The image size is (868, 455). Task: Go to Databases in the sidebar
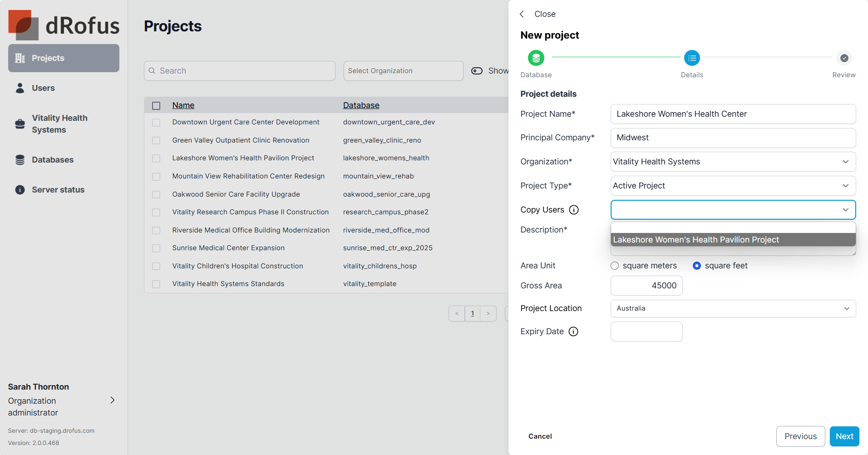tap(52, 160)
